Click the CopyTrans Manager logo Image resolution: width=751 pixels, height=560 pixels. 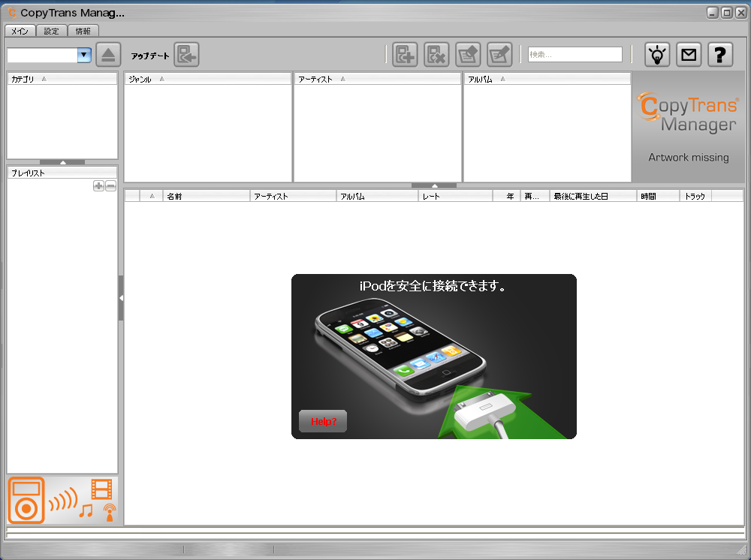coord(688,113)
